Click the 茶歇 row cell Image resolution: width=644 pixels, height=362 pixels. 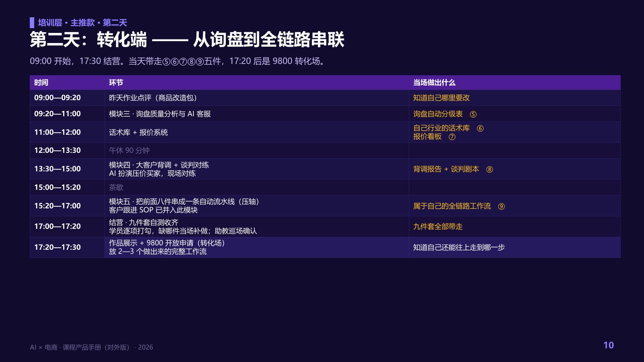coord(257,187)
